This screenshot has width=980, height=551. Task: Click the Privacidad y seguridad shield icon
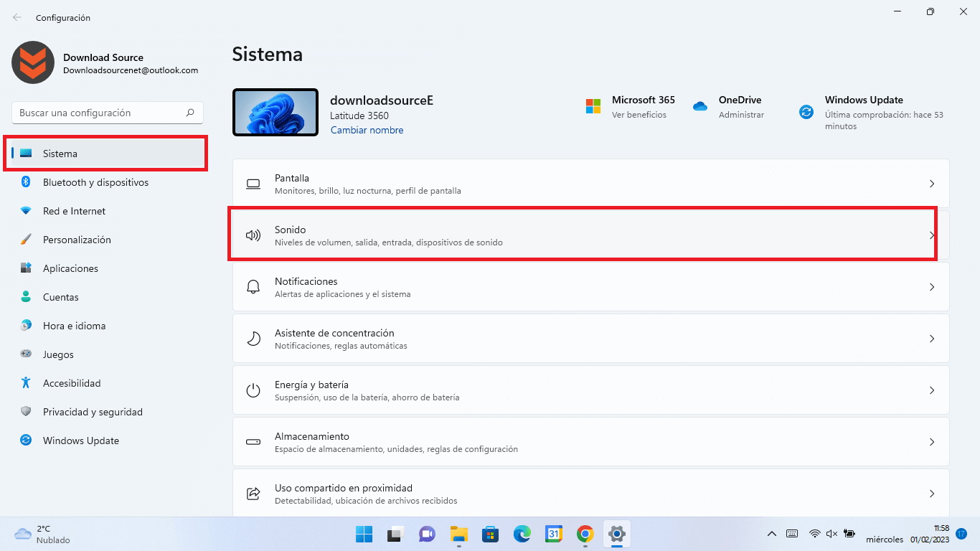point(26,412)
